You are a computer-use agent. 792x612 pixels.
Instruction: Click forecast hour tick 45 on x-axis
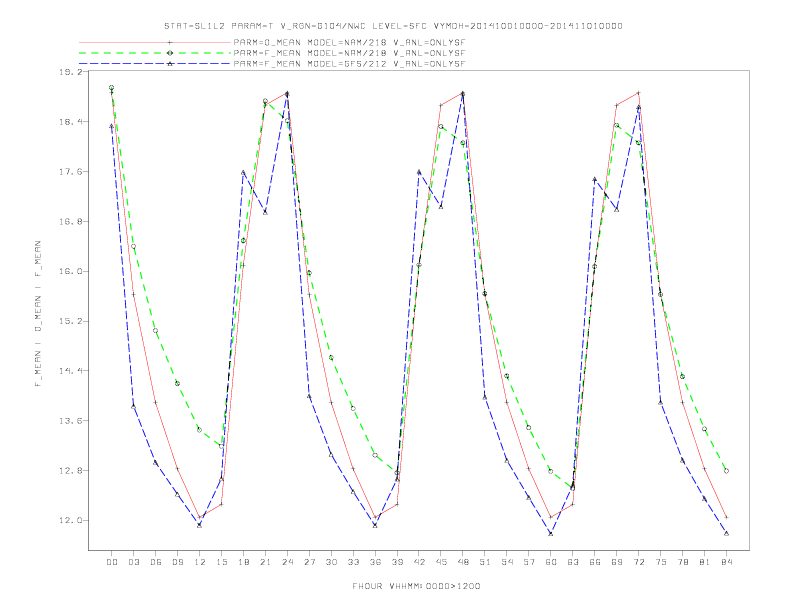[441, 562]
